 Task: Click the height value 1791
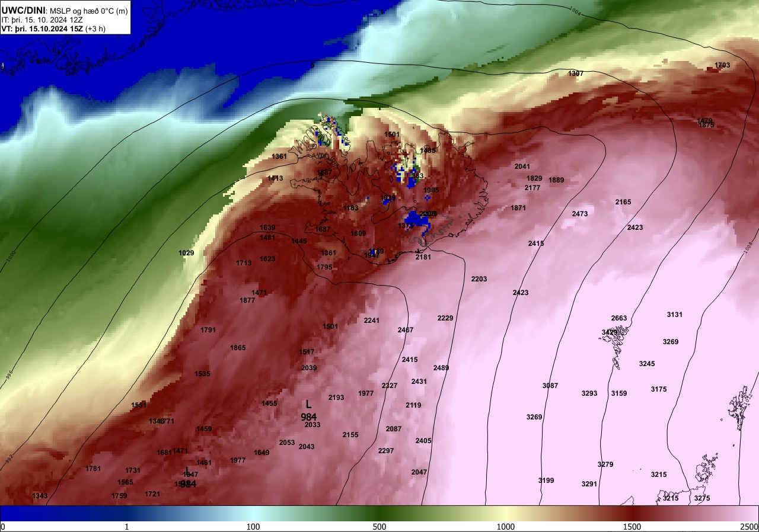coord(208,330)
